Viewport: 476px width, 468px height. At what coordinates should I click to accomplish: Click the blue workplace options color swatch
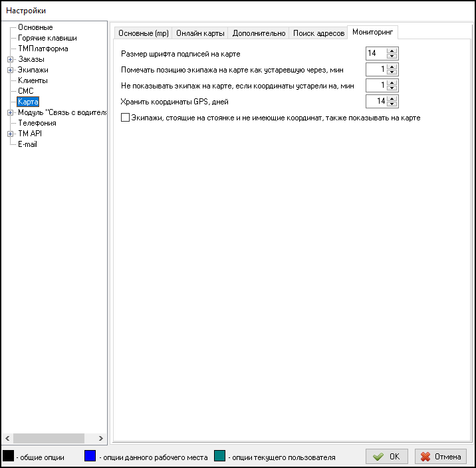pyautogui.click(x=90, y=456)
